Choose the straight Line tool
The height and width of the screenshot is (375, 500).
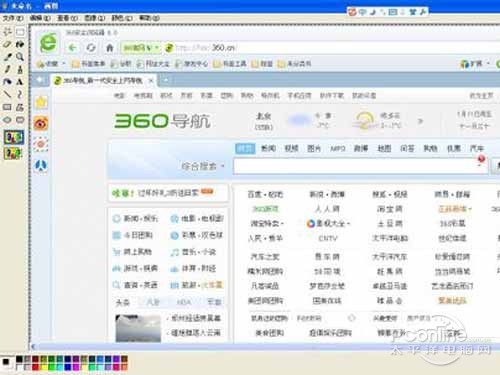point(7,94)
